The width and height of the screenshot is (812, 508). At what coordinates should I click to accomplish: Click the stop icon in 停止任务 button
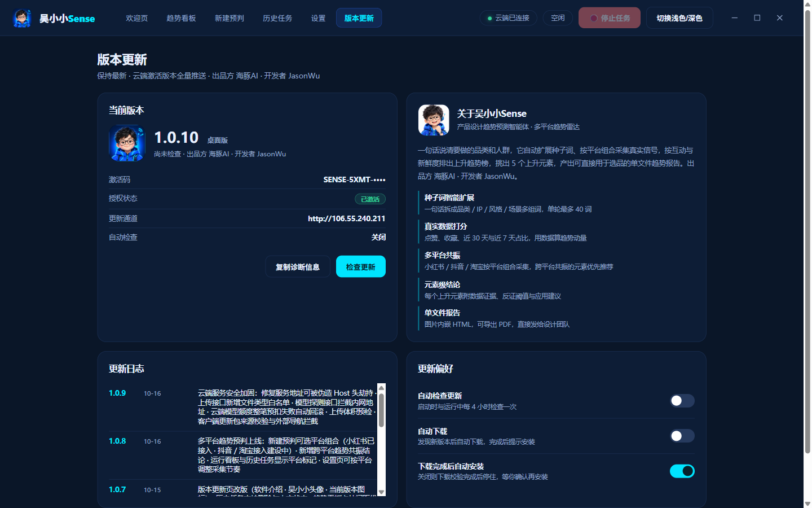tap(594, 18)
